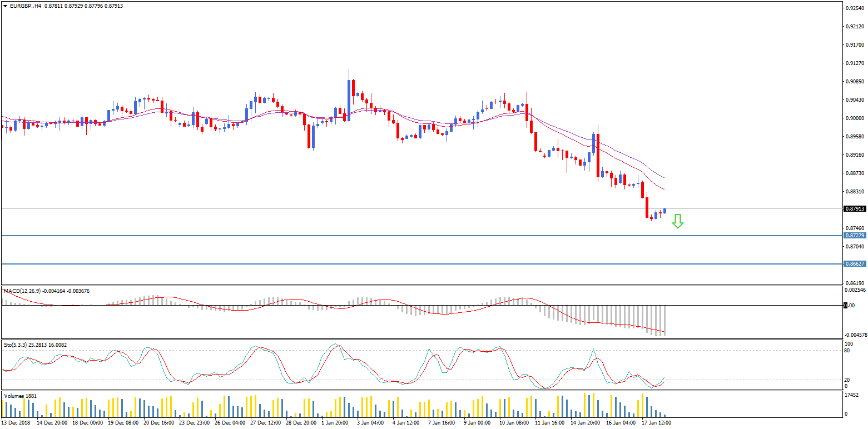This screenshot has width=868, height=429.
Task: Select the EURGBP H4 chart title text
Action: [x=26, y=6]
